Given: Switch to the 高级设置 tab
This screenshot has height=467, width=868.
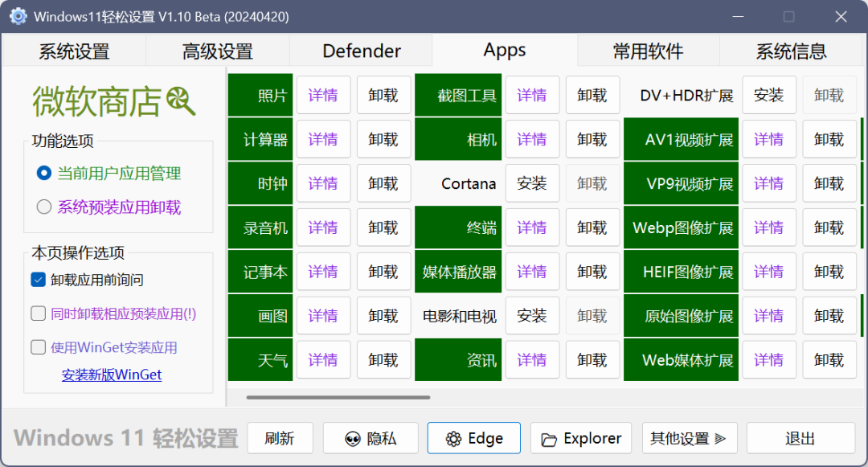Looking at the screenshot, I should click(x=218, y=51).
